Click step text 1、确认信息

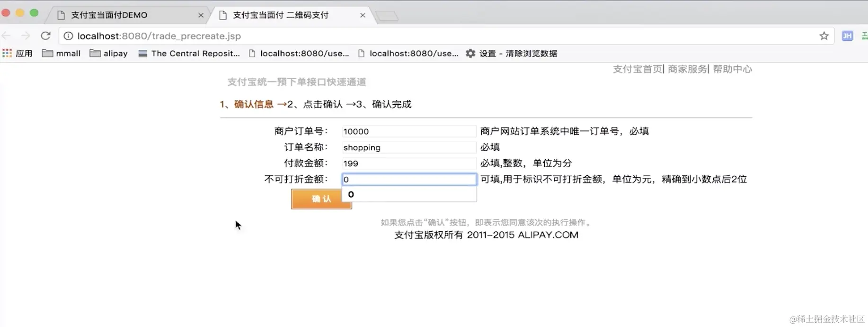(247, 104)
